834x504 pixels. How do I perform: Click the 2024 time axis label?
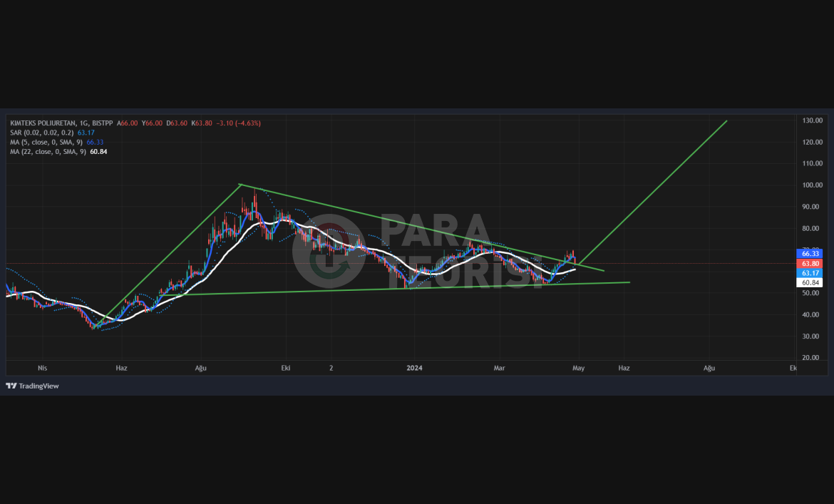pos(414,368)
